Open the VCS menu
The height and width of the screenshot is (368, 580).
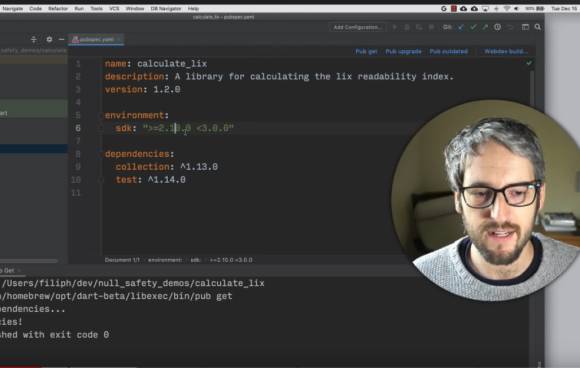[114, 8]
